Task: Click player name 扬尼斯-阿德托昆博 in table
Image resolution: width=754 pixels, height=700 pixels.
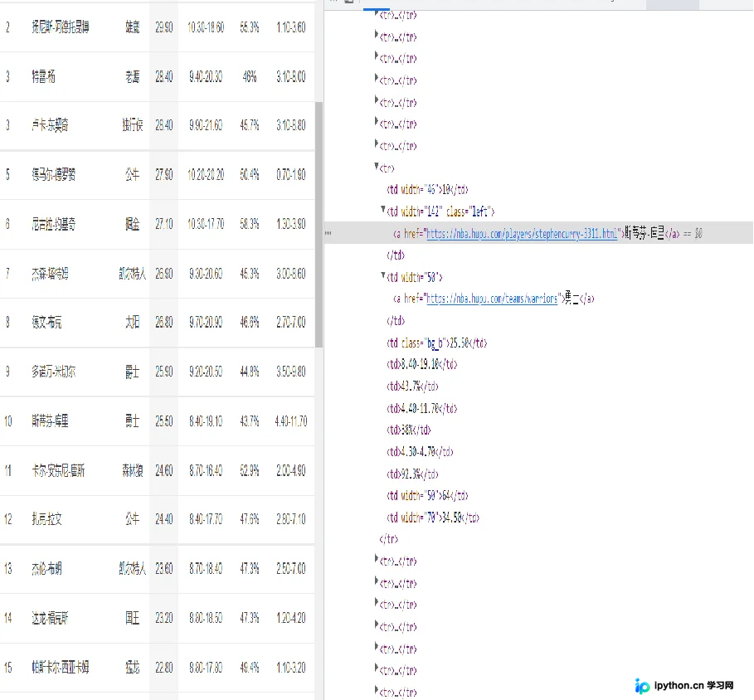Action: point(60,27)
